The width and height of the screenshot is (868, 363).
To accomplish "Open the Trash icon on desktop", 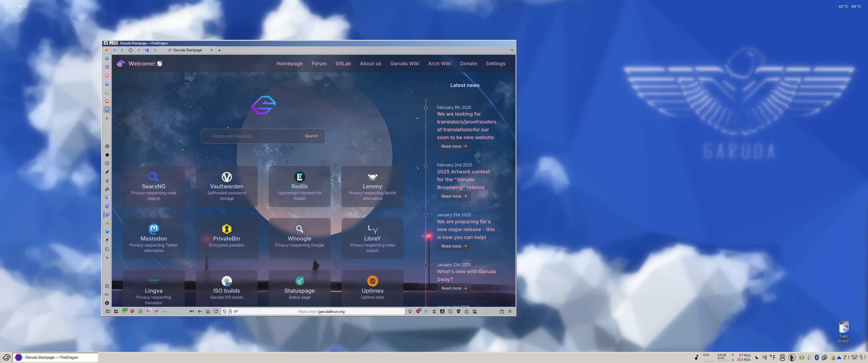I will [x=844, y=332].
